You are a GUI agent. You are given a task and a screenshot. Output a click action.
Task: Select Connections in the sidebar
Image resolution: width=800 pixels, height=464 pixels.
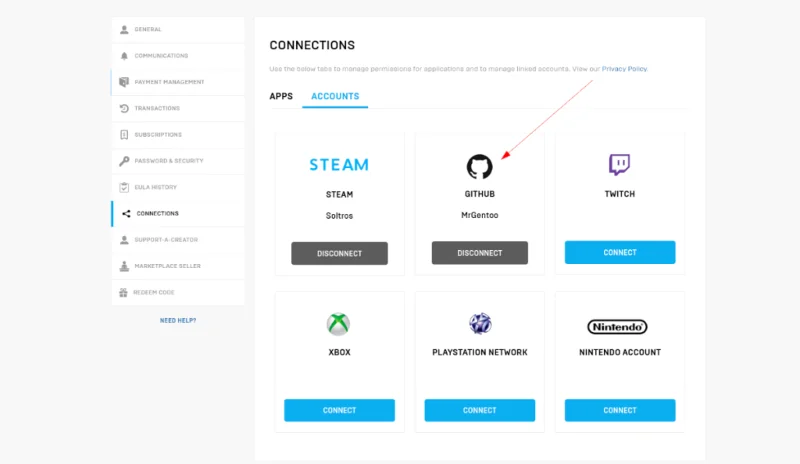[x=178, y=213]
